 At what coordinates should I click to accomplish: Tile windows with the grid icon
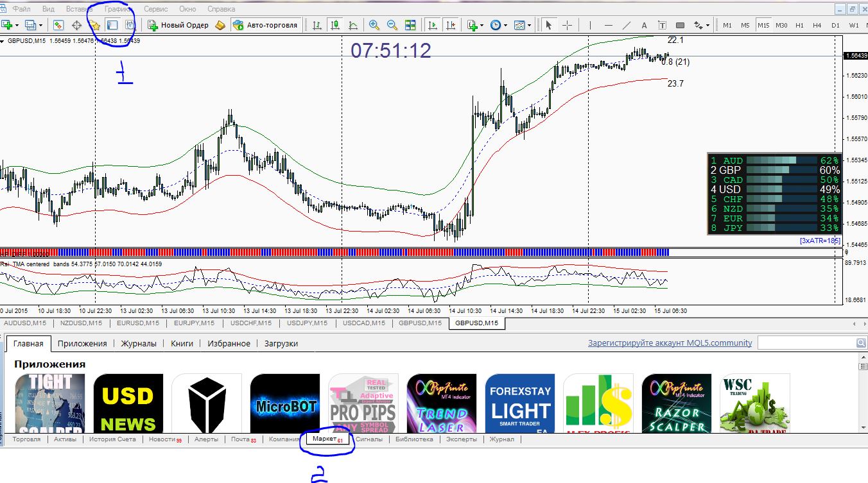point(410,25)
